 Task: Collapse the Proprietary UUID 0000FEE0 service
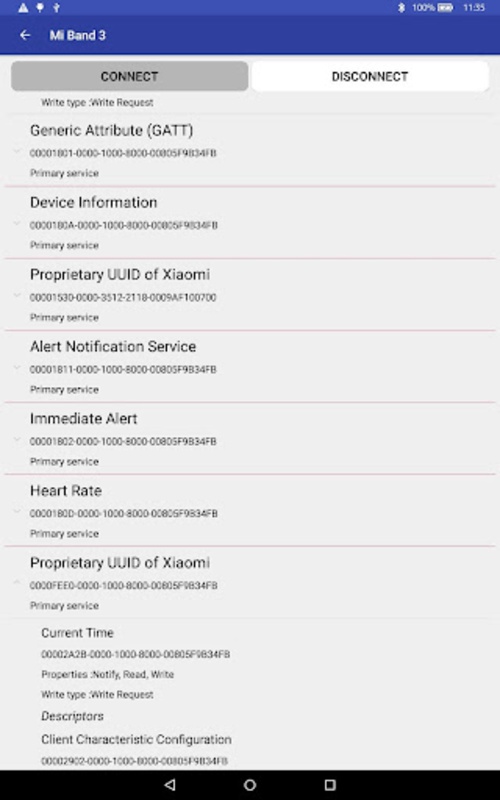[17, 582]
